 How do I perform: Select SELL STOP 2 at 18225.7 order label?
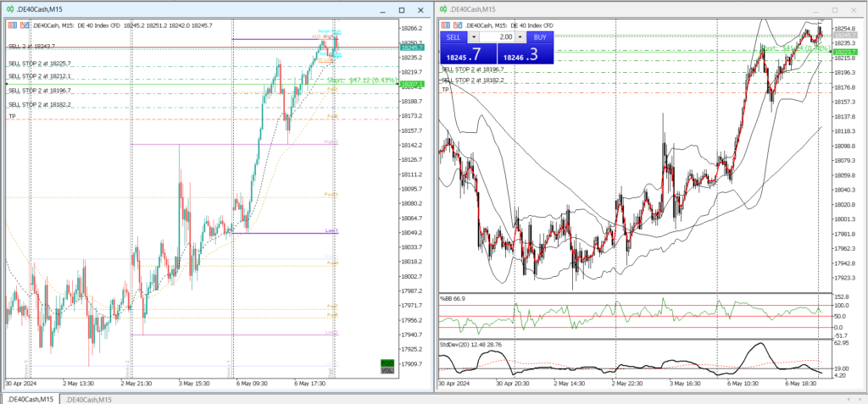[x=39, y=63]
